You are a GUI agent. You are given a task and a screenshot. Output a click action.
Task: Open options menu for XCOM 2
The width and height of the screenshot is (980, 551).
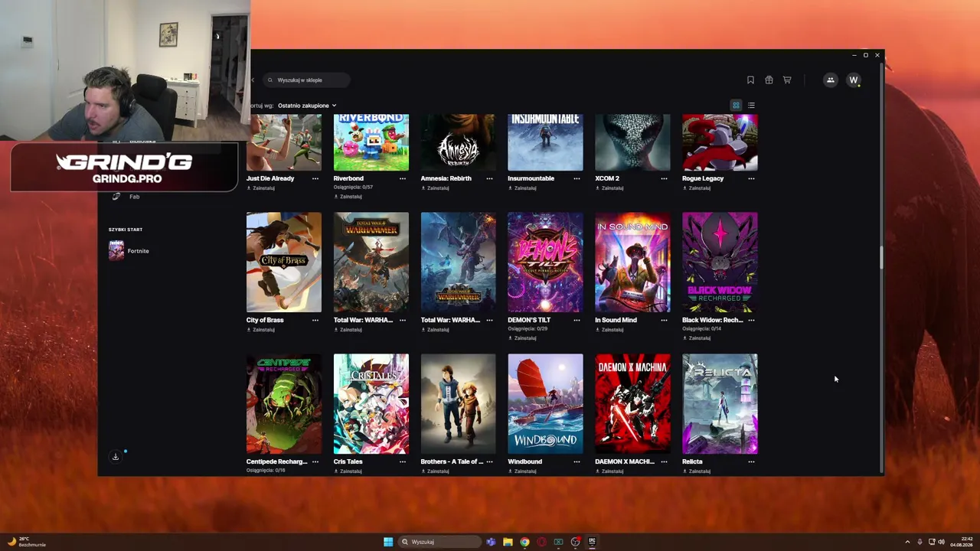pyautogui.click(x=664, y=178)
